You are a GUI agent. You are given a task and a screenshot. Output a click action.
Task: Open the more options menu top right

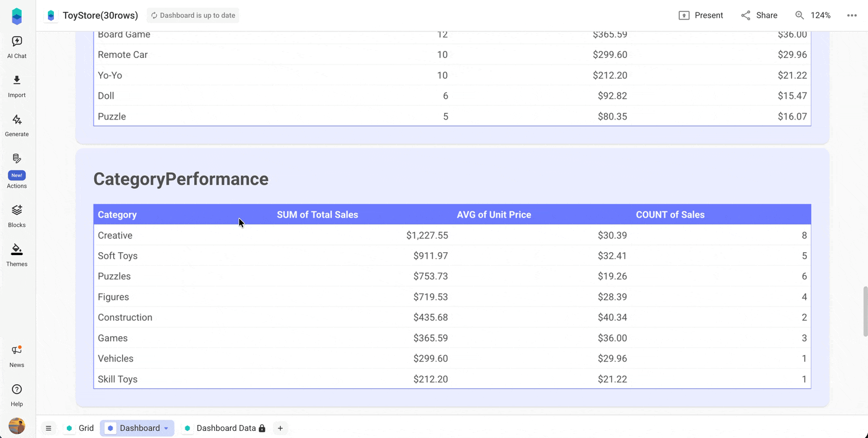[x=852, y=15]
